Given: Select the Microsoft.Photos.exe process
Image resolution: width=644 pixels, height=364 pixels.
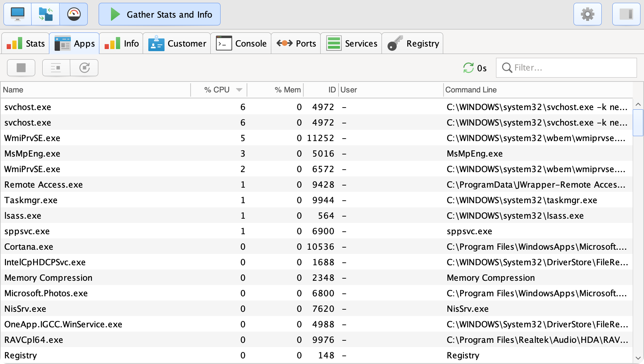Looking at the screenshot, I should (x=46, y=293).
